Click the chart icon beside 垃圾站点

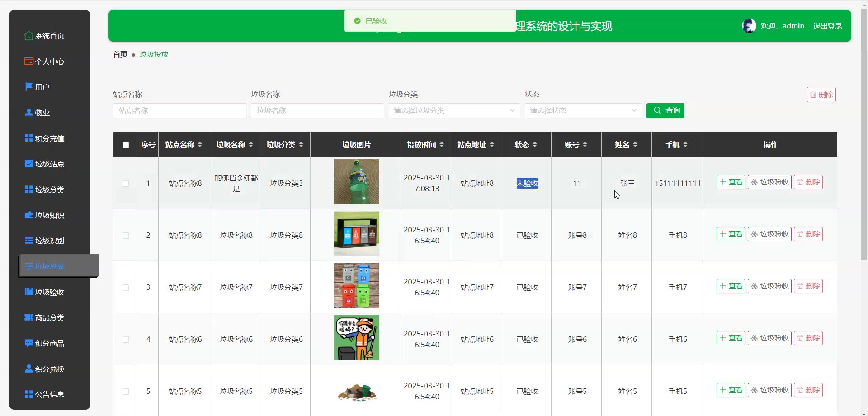[28, 164]
